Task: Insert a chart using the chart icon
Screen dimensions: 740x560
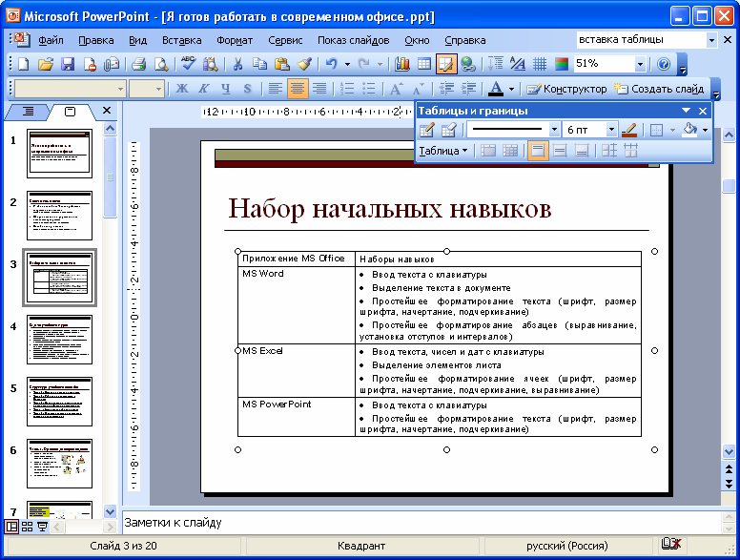Action: 402,64
